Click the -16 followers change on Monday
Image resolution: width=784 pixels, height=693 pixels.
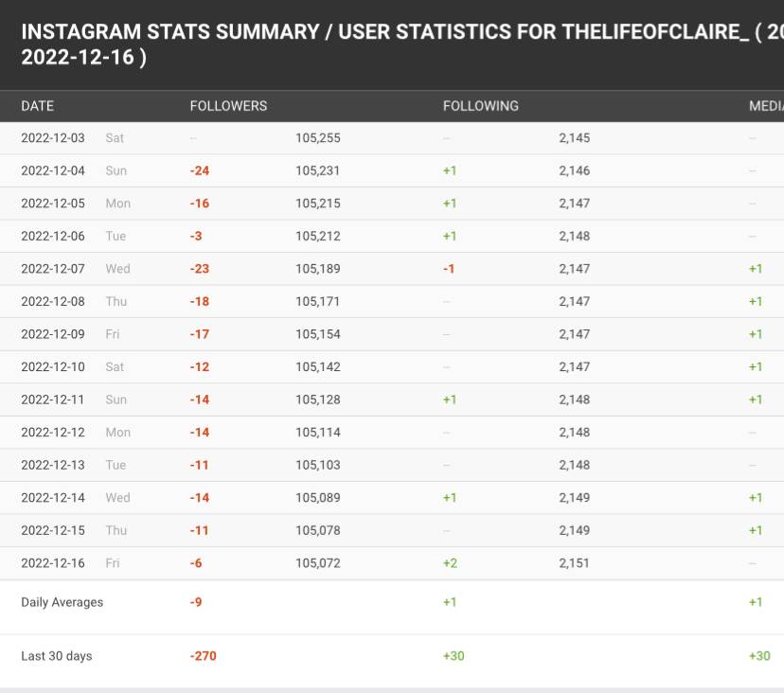pos(200,204)
